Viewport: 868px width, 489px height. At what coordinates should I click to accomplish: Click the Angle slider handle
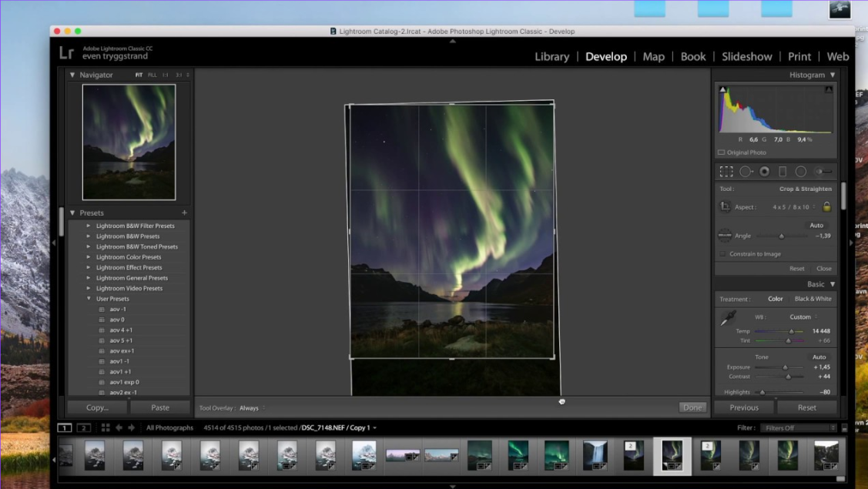[x=782, y=236]
